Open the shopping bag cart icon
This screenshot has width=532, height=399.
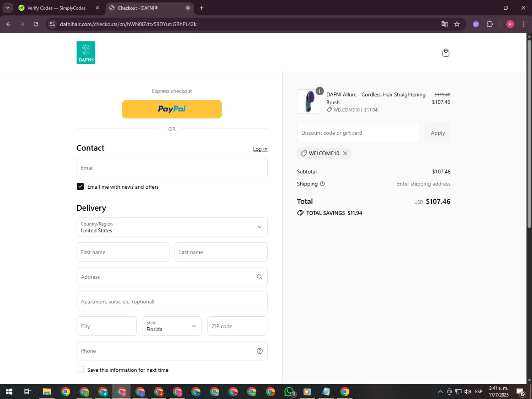pyautogui.click(x=446, y=53)
